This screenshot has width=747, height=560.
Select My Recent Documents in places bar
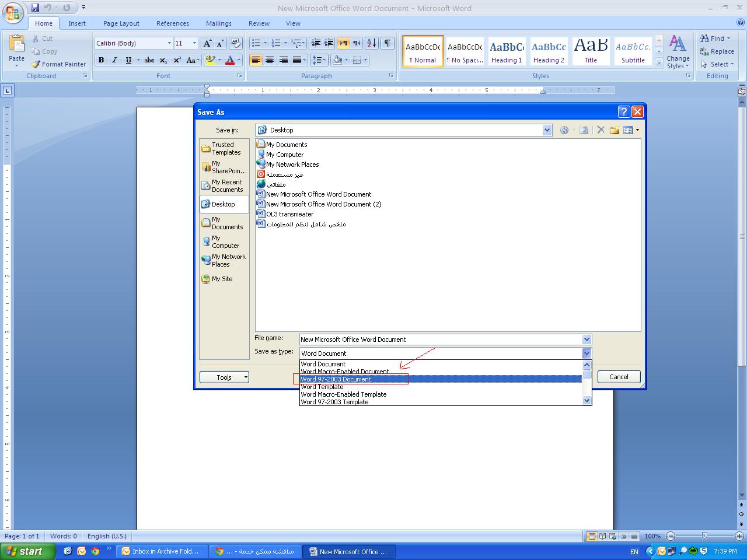click(x=224, y=185)
